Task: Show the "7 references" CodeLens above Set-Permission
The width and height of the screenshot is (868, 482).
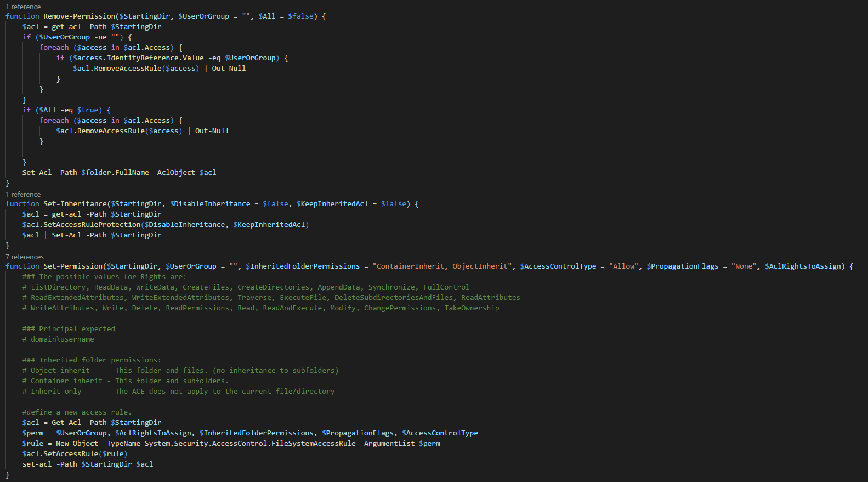Action: tap(25, 257)
